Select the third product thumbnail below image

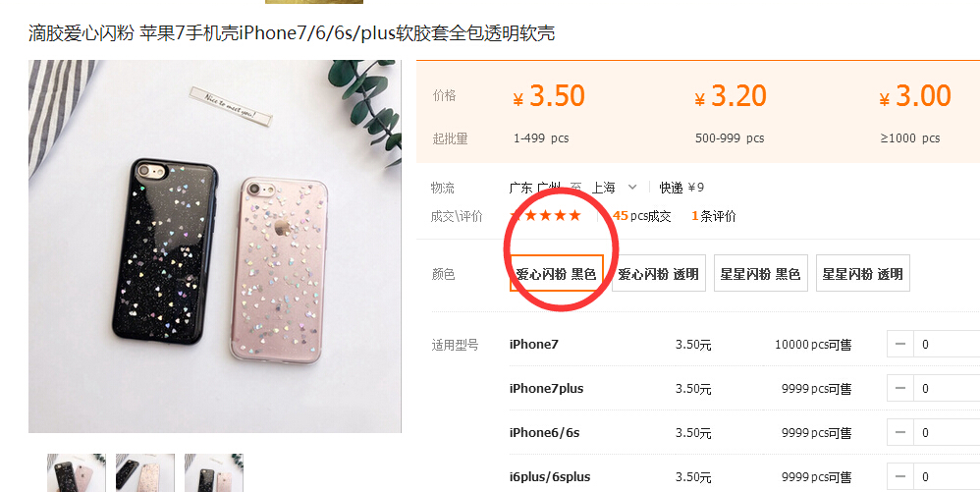(214, 473)
